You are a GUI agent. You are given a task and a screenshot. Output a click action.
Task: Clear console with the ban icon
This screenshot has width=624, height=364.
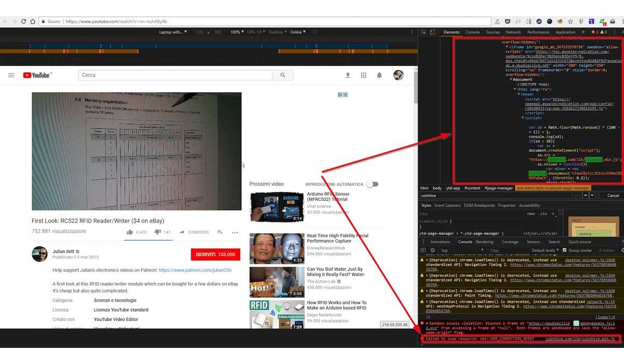pos(432,251)
